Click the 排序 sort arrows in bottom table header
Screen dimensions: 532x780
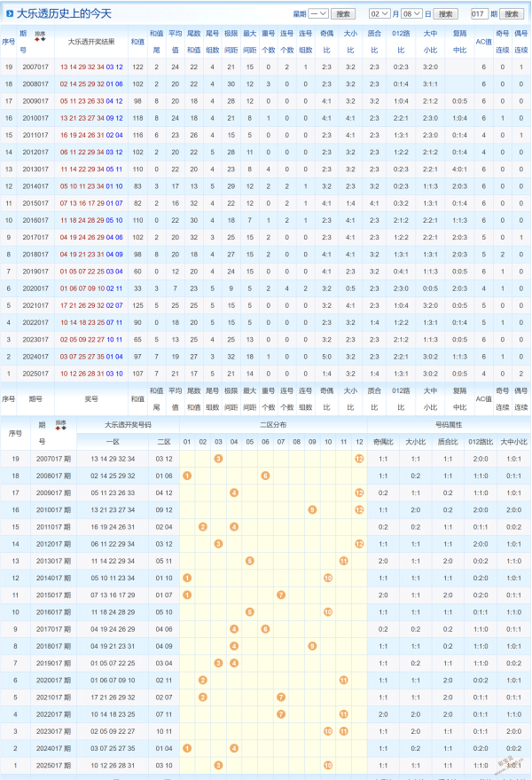click(61, 426)
